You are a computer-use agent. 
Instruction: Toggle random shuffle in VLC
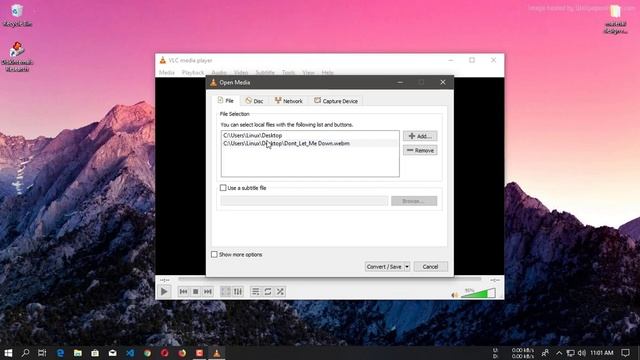(x=280, y=291)
